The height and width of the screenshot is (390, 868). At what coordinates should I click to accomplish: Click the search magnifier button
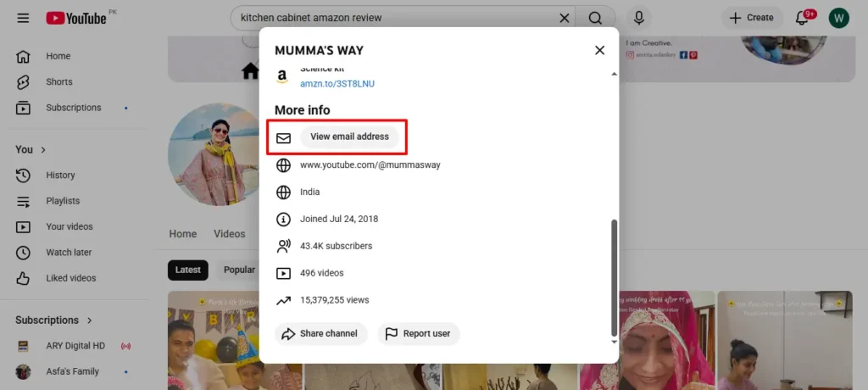[x=595, y=18]
